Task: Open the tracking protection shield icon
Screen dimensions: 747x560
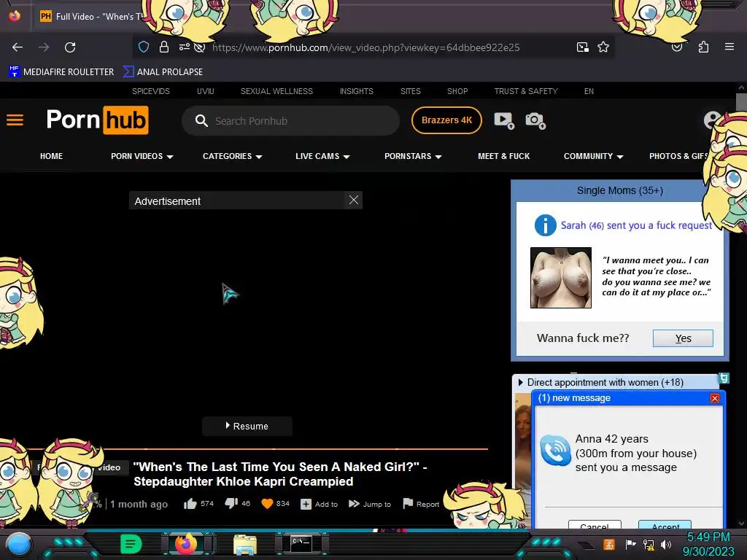Action: point(144,47)
